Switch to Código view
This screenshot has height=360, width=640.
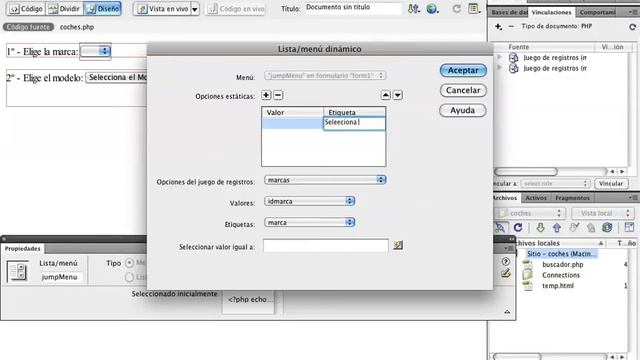[x=26, y=9]
